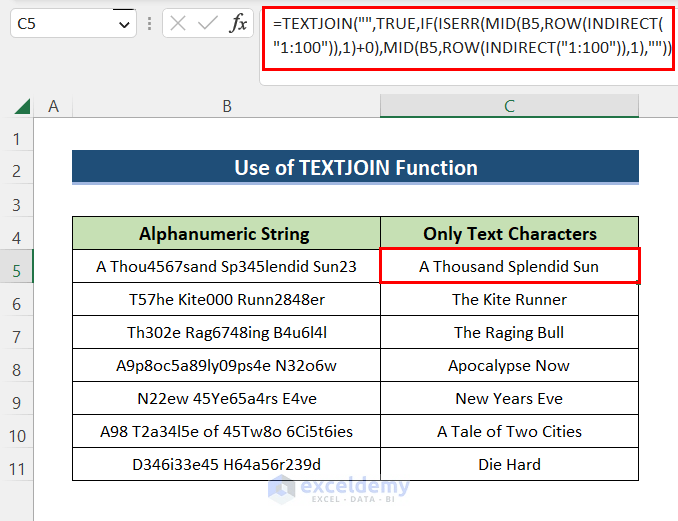
Task: Select cell 'N22ew 45Ye65a4rs E4ve'
Action: [227, 398]
